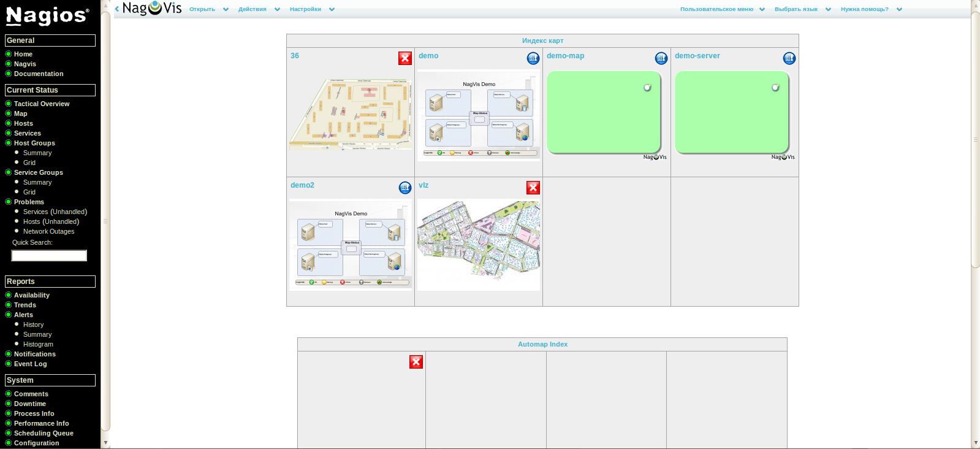View Services under Current Status
The image size is (980, 449).
click(x=28, y=133)
